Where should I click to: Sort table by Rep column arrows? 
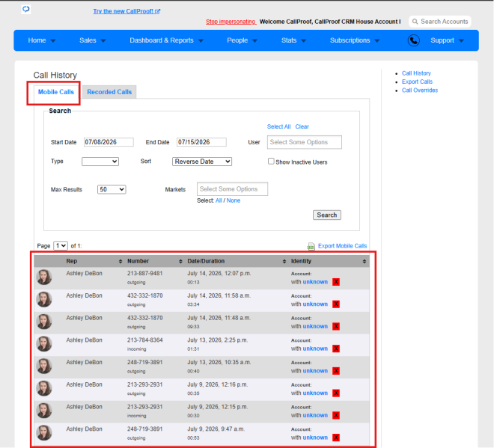coord(121,261)
